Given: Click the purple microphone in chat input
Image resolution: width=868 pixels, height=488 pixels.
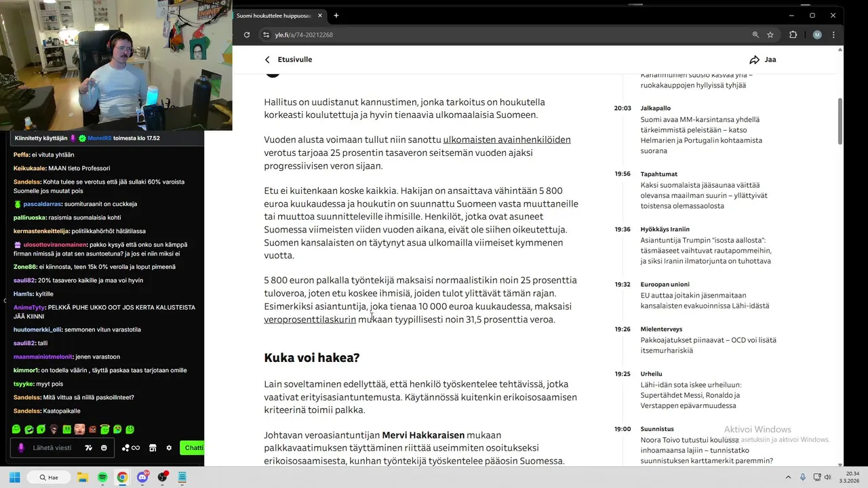Looking at the screenshot, I should pos(21,448).
